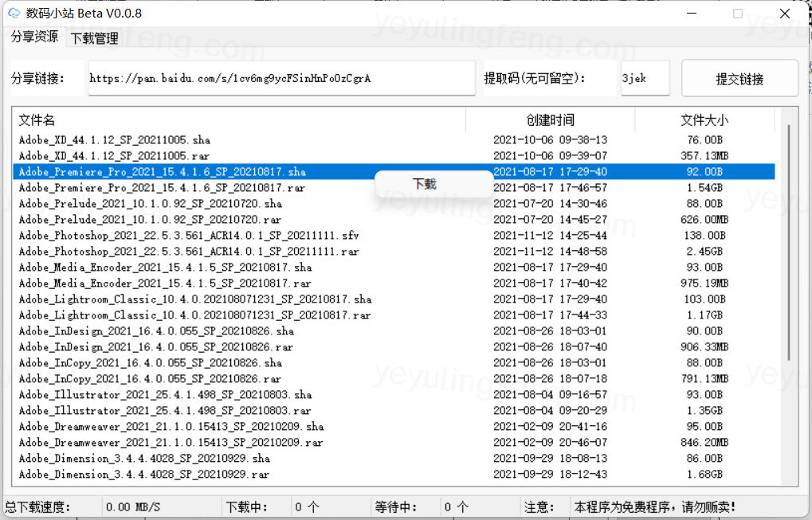Minimize the 数码小站 window

692,14
